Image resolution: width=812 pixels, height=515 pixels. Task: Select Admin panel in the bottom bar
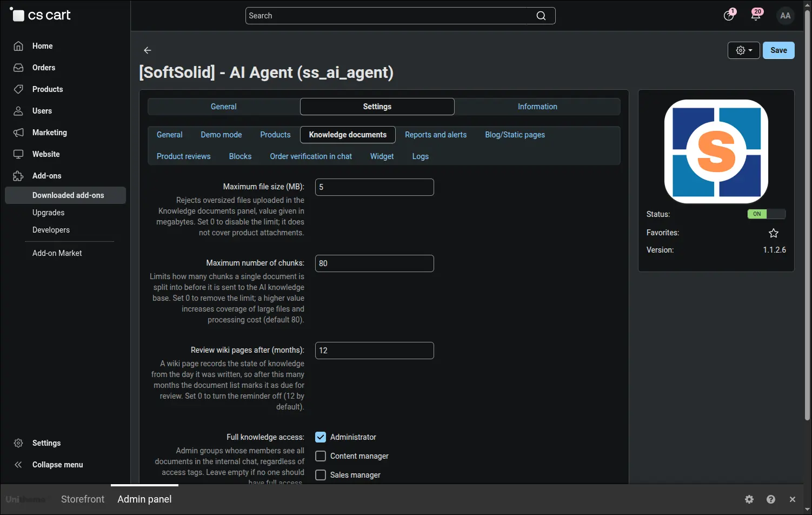click(x=144, y=499)
